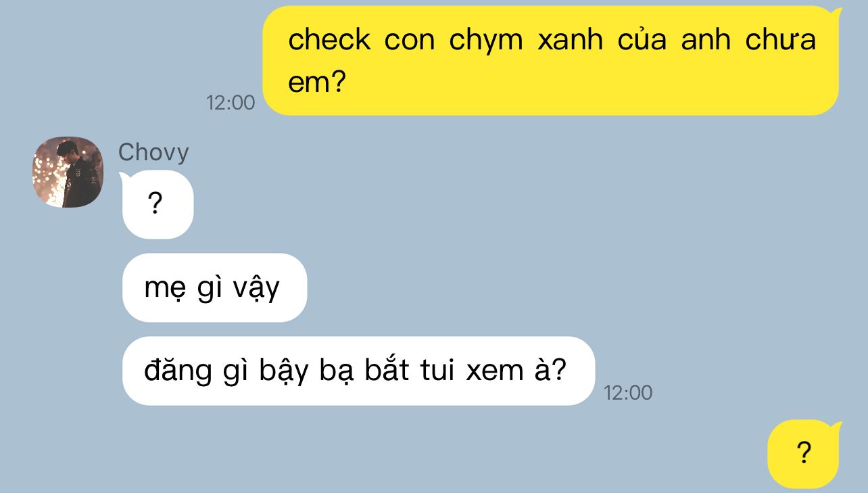Click the question mark character in Chovy's bubble
This screenshot has height=493, width=868.
[x=155, y=203]
